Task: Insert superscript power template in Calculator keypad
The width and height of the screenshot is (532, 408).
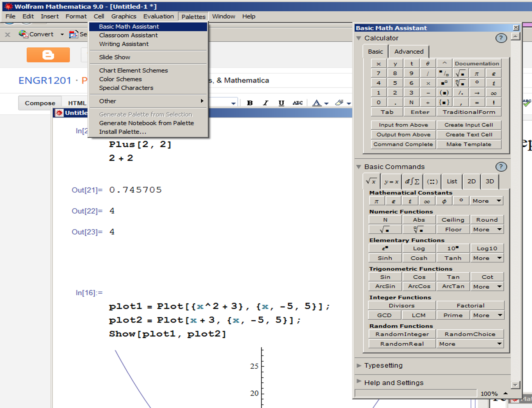Action: (444, 83)
